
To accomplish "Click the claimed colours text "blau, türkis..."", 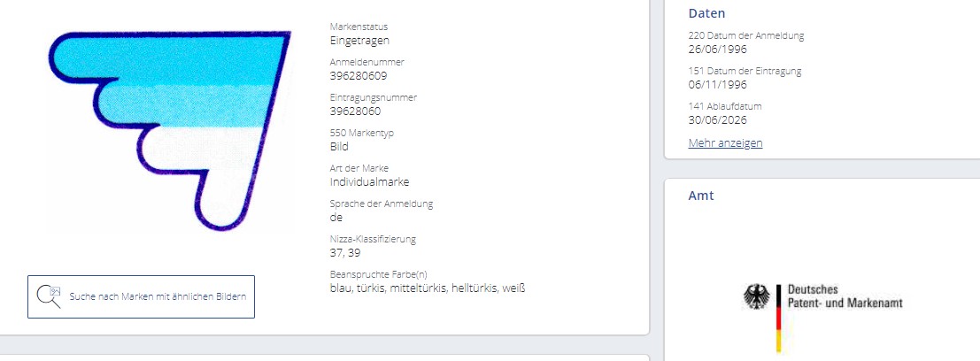I will (428, 288).
